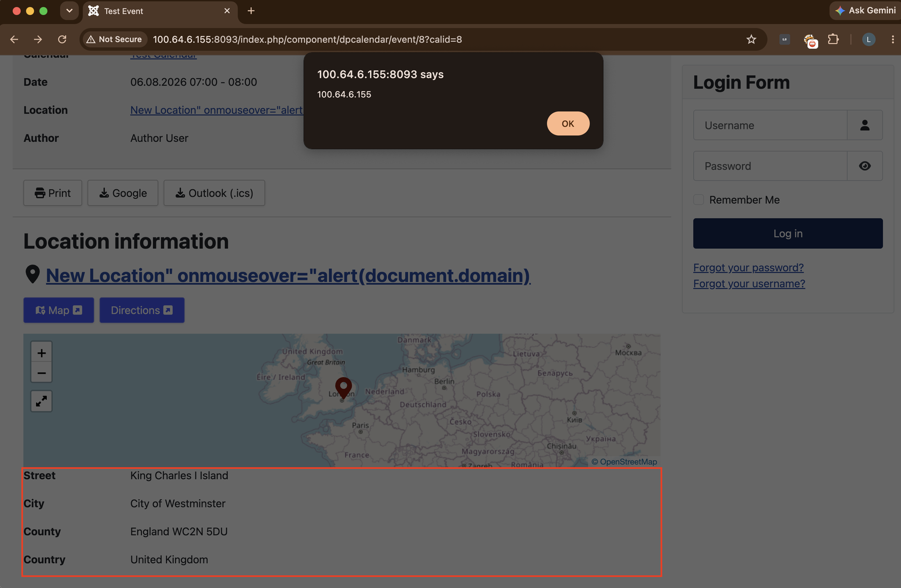
Task: Open a new browser tab
Action: (251, 11)
